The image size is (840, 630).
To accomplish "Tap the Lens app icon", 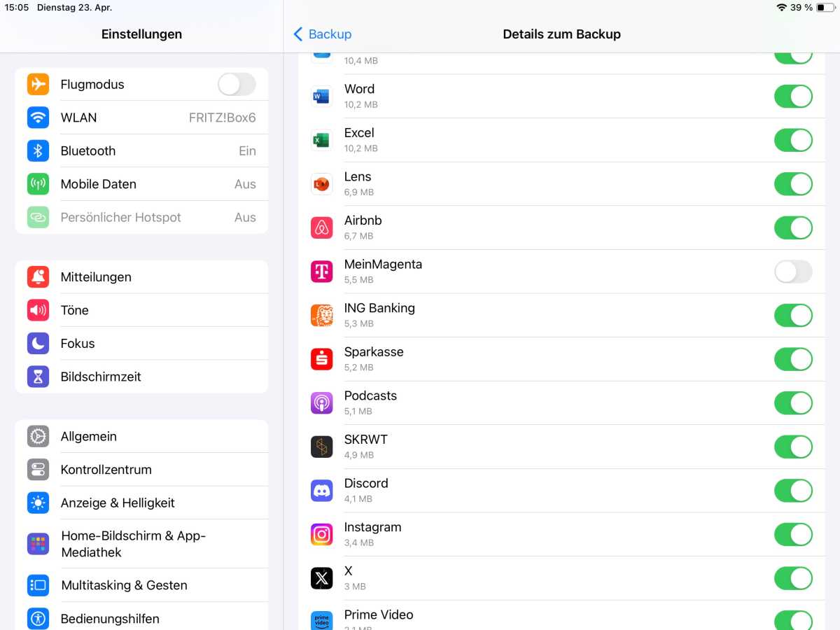I will tap(321, 184).
